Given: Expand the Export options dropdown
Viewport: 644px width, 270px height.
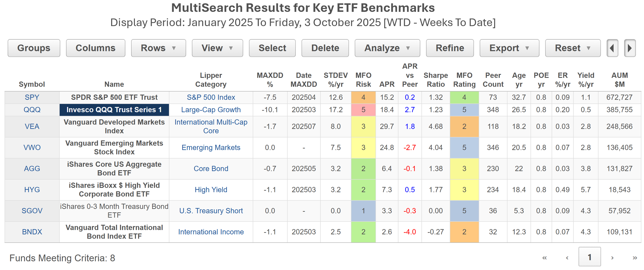Looking at the screenshot, I should [509, 48].
